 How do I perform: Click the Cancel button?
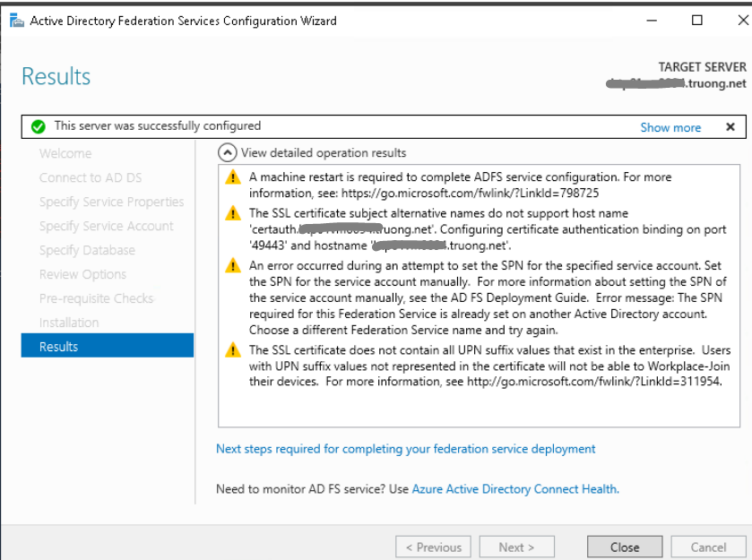[708, 547]
